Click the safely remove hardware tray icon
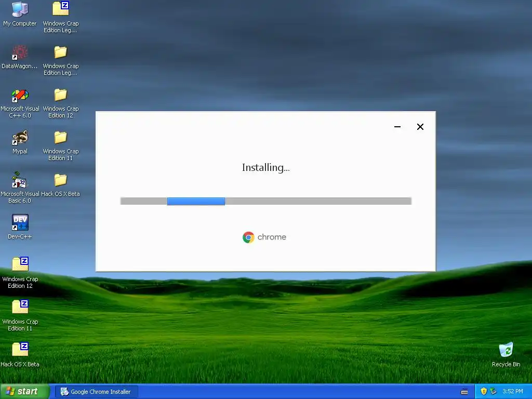This screenshot has width=532, height=399. pyautogui.click(x=493, y=391)
